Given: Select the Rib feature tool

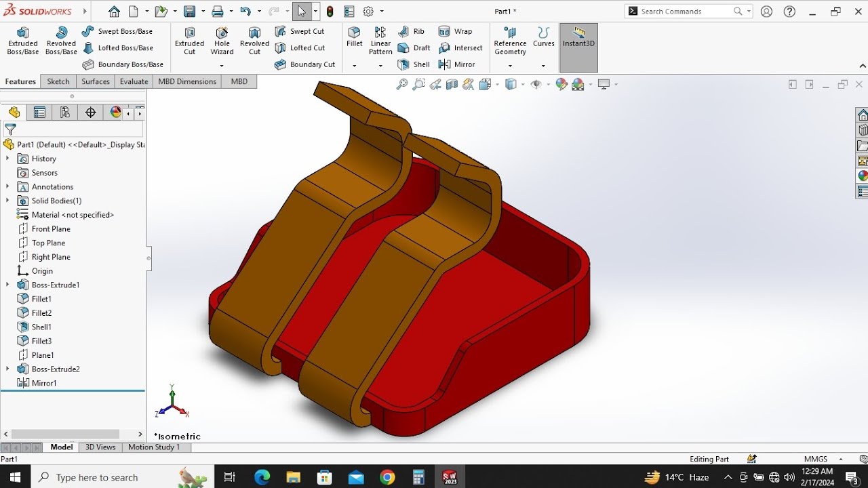Looking at the screenshot, I should coord(412,31).
